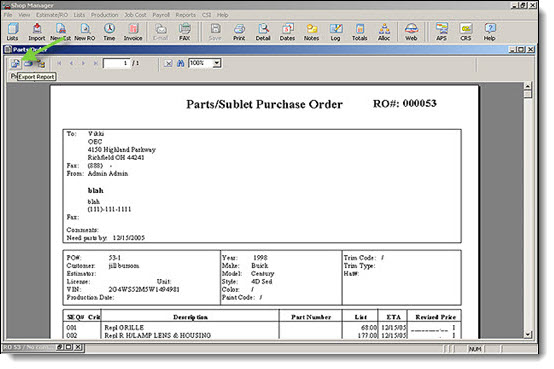Click the Export Report icon

tap(15, 64)
